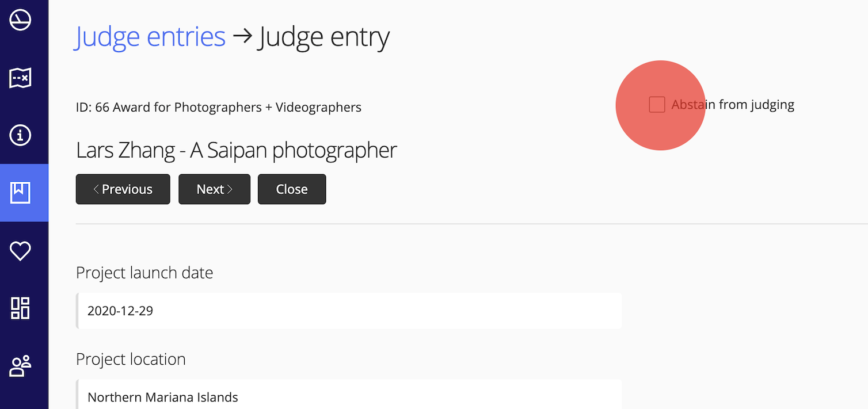Click the entry title Lars Zhang heading
Image resolution: width=868 pixels, height=409 pixels.
pyautogui.click(x=236, y=150)
